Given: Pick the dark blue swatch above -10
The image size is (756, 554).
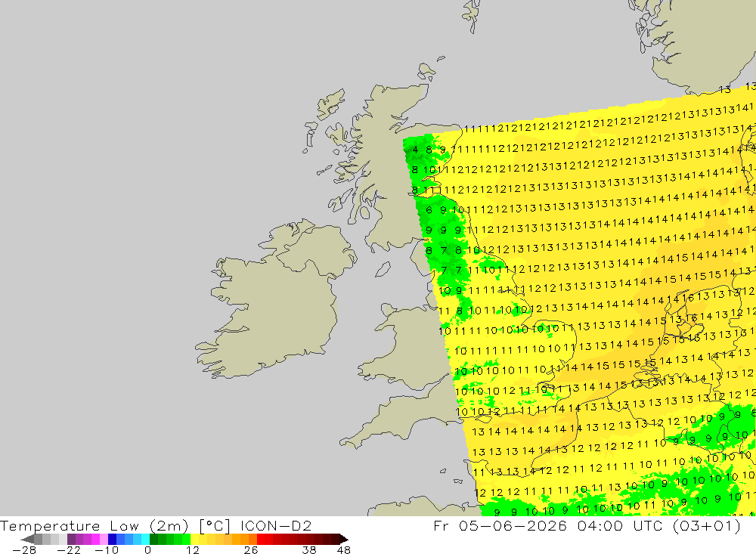Looking at the screenshot, I should [x=112, y=539].
